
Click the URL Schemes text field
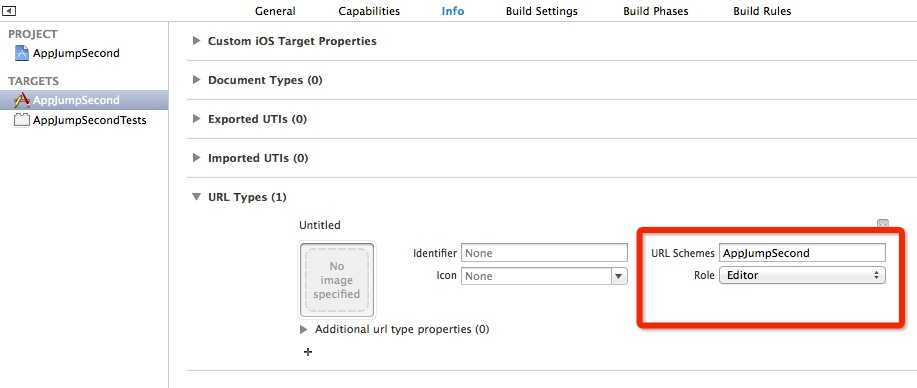click(x=802, y=253)
